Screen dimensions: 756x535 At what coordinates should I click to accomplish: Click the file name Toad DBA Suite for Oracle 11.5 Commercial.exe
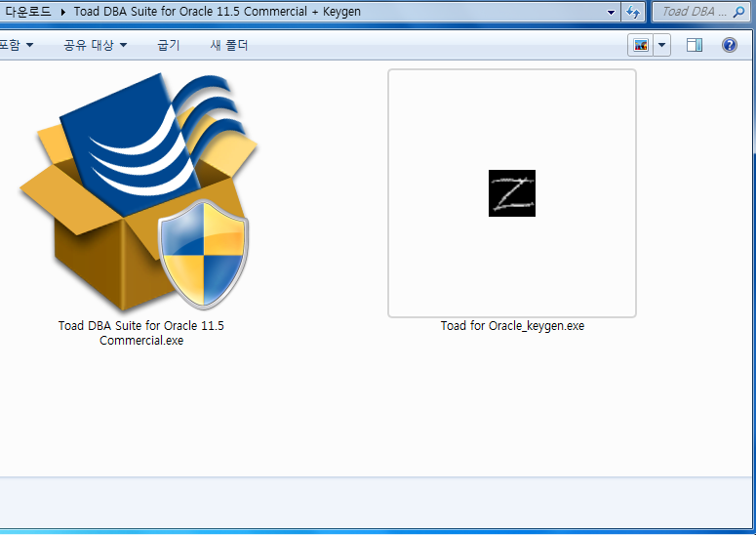[141, 333]
